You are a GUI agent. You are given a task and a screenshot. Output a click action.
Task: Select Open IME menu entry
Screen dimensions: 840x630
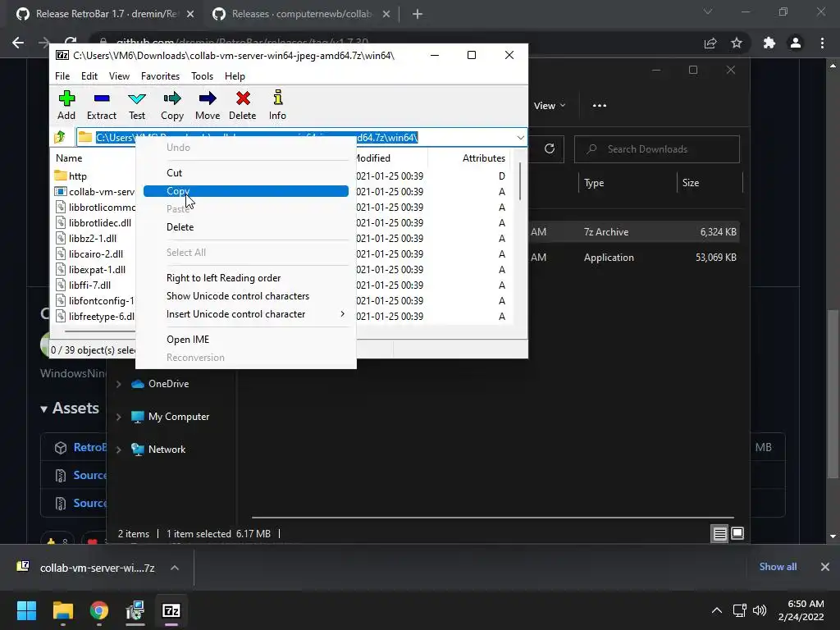(246, 340)
